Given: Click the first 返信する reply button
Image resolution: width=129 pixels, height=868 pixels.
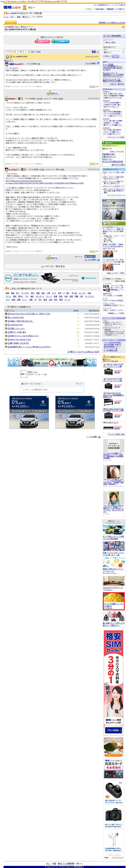Looking at the screenshot, I should 52,93.
